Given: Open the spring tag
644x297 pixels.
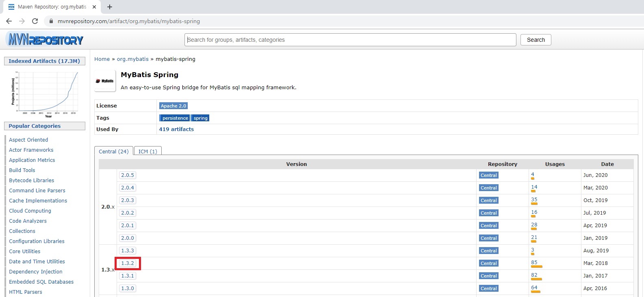Looking at the screenshot, I should tap(200, 118).
